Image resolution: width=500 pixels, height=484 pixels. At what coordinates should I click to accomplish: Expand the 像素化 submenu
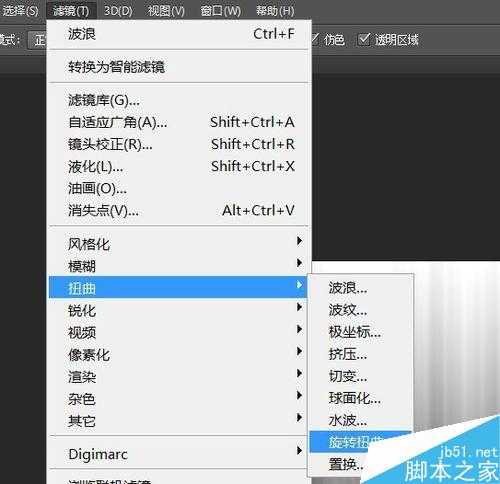(x=178, y=354)
